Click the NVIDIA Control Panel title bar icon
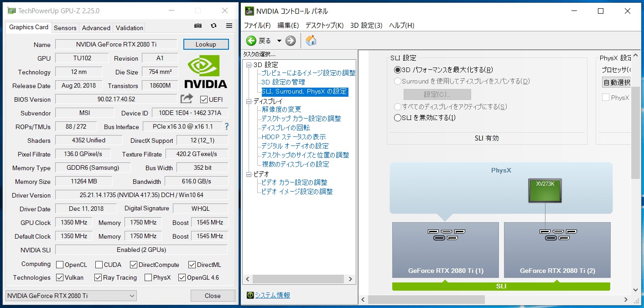This screenshot has height=308, width=644. tap(249, 11)
